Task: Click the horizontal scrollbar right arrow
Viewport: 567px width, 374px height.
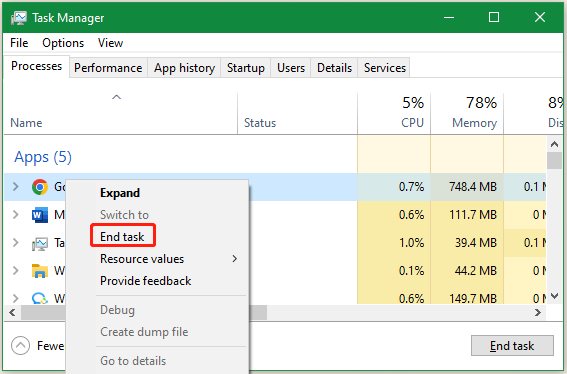Action: [538, 313]
